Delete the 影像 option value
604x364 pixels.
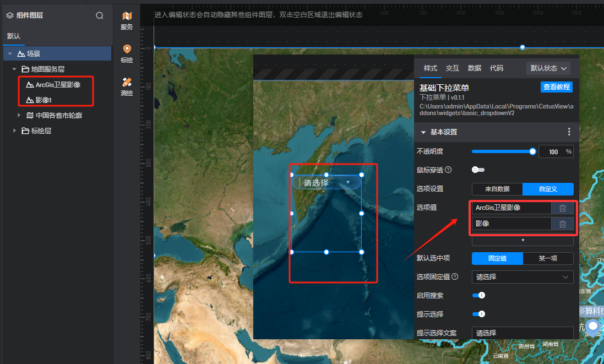point(562,224)
